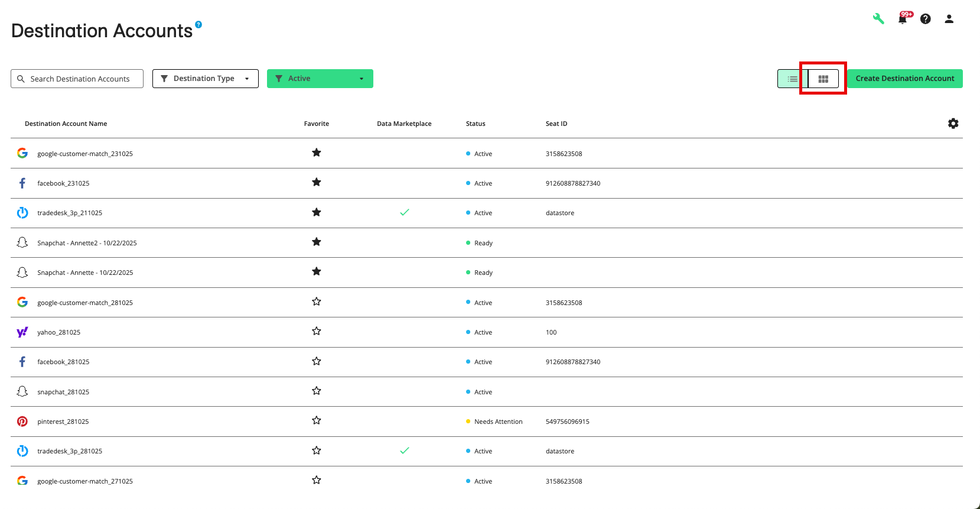Open the Active status filter dropdown

coord(320,79)
